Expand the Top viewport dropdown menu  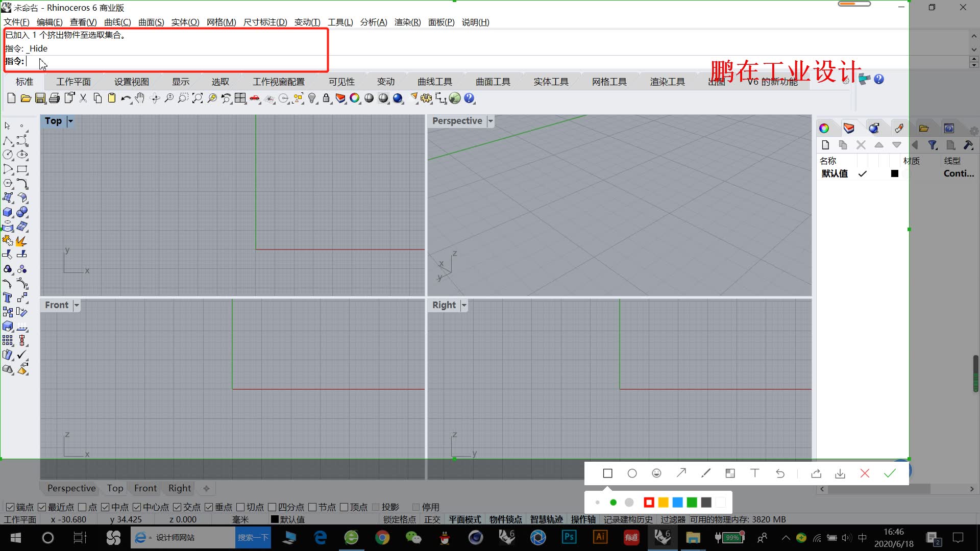[x=70, y=121]
